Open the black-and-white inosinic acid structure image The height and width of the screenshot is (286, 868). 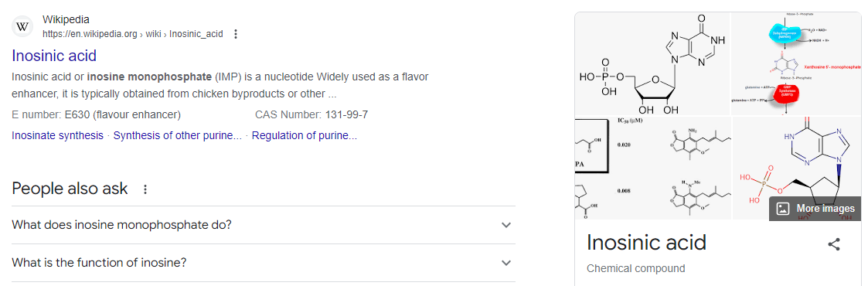tap(652, 63)
